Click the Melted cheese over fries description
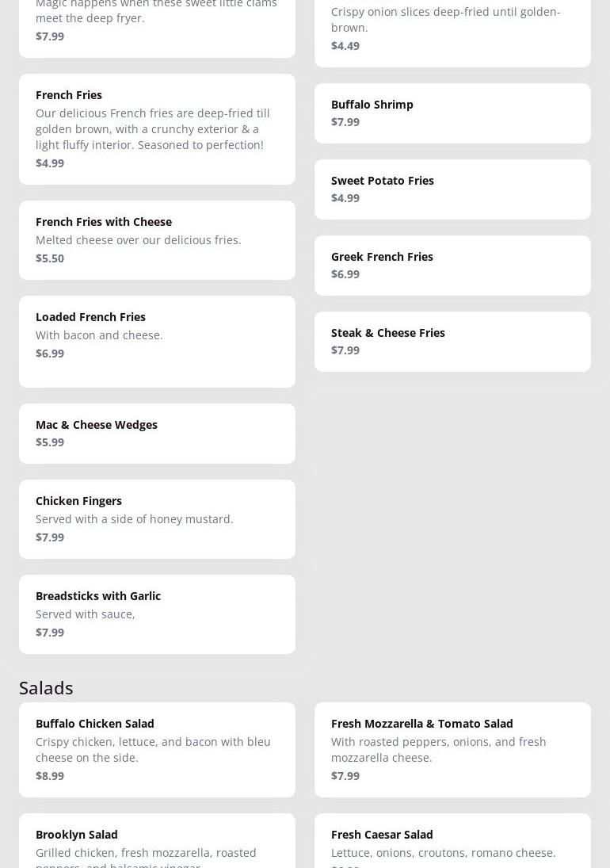Screen dimensions: 610x868 click(x=139, y=240)
